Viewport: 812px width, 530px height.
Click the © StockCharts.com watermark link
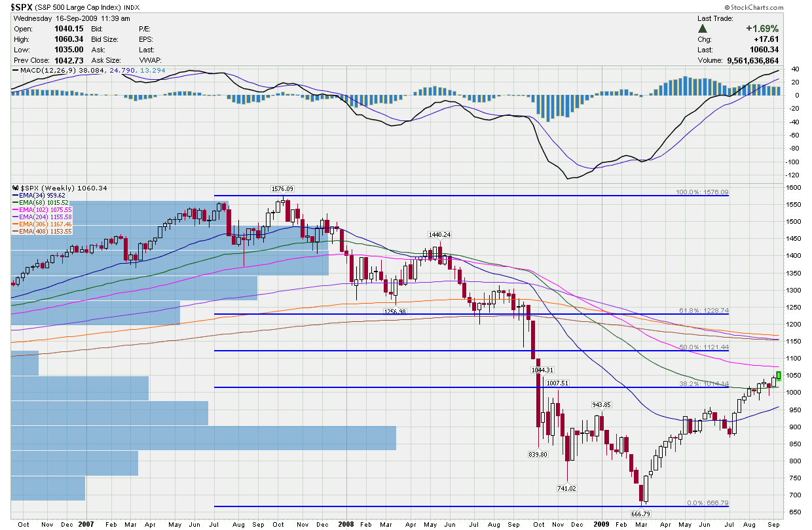[774, 9]
